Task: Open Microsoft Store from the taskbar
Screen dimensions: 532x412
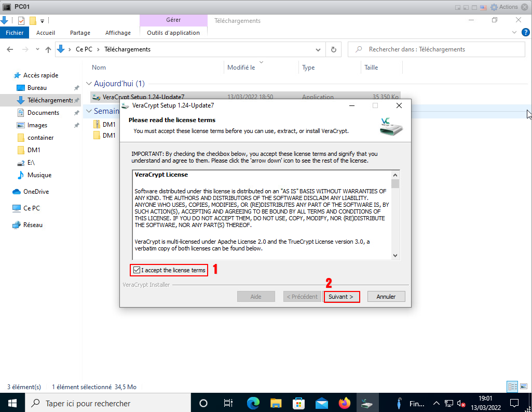Action: (298, 403)
